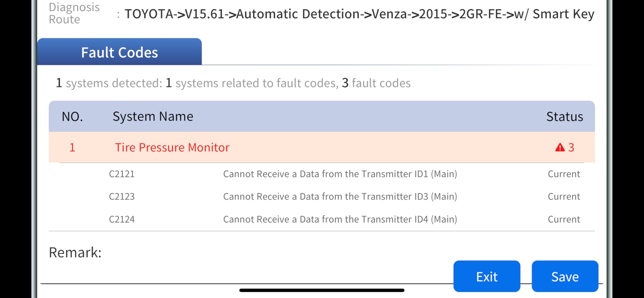Select fault code C2123
The height and width of the screenshot is (298, 644).
coord(122,197)
